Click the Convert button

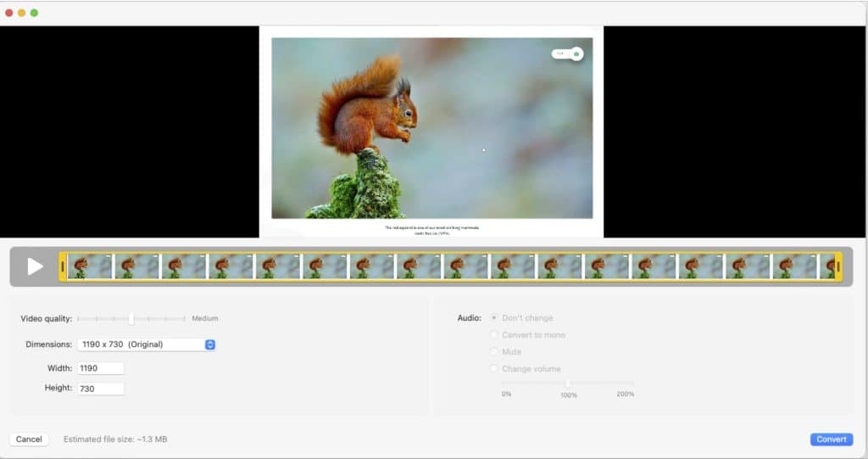point(832,439)
